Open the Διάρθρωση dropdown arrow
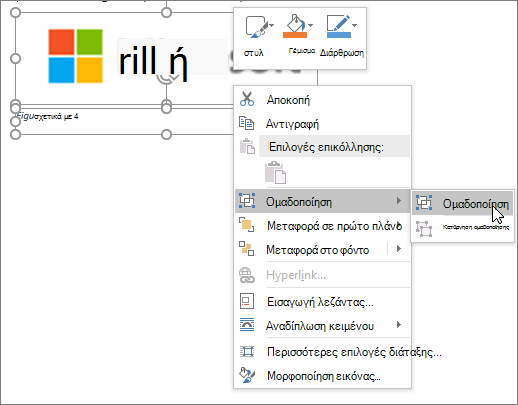Image resolution: width=518 pixels, height=405 pixels. [x=355, y=25]
